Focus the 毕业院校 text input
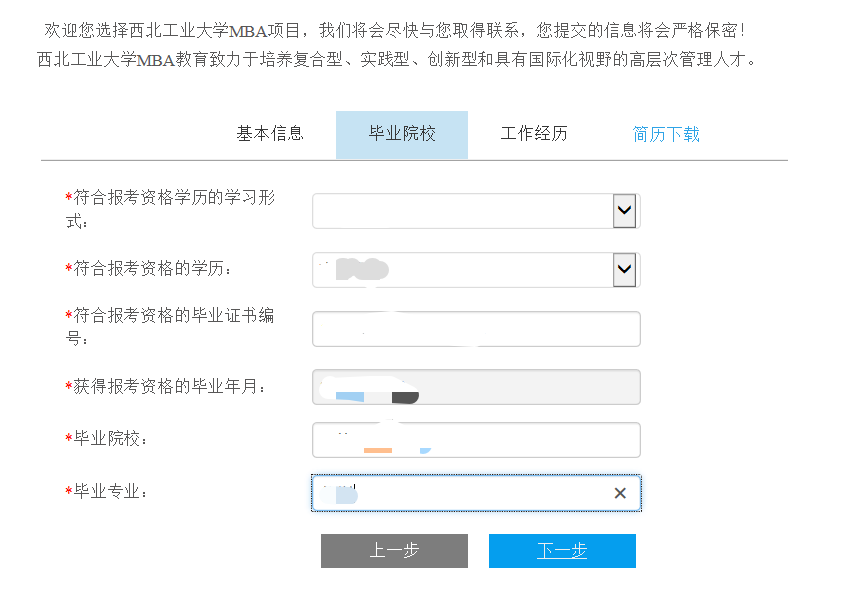Image resolution: width=844 pixels, height=589 pixels. (x=476, y=440)
